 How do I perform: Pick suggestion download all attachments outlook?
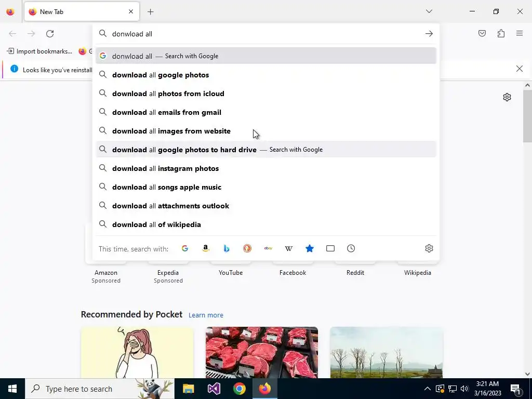click(266, 206)
